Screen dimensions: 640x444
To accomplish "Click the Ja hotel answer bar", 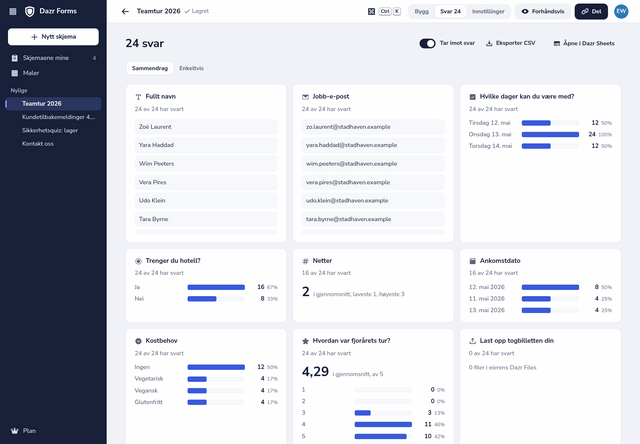I will [x=216, y=287].
